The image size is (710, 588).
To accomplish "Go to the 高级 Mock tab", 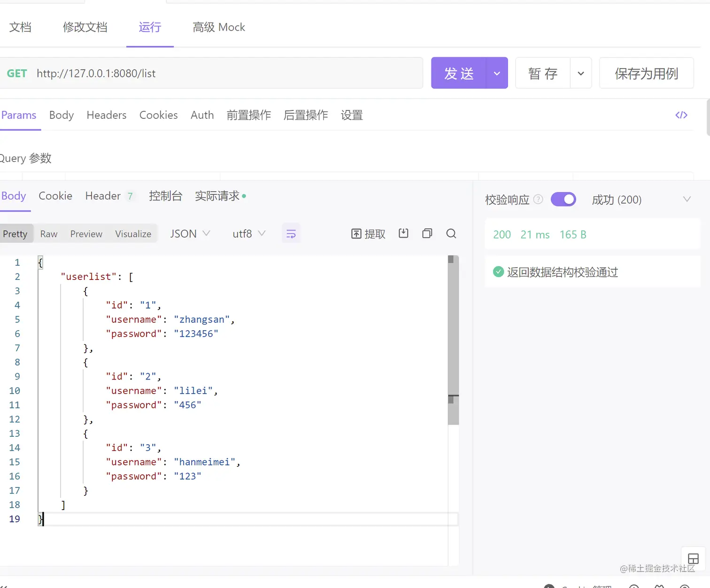I will 219,27.
